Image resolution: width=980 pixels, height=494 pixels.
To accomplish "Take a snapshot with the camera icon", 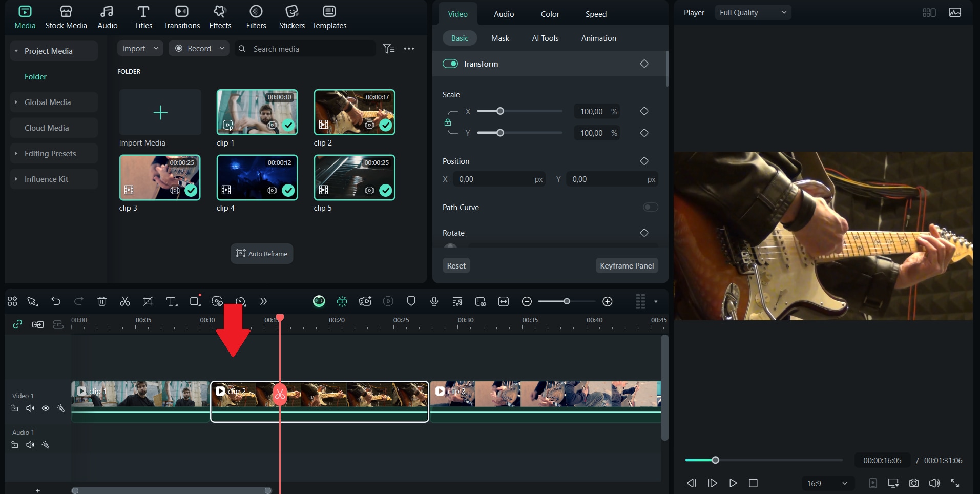I will 914,483.
